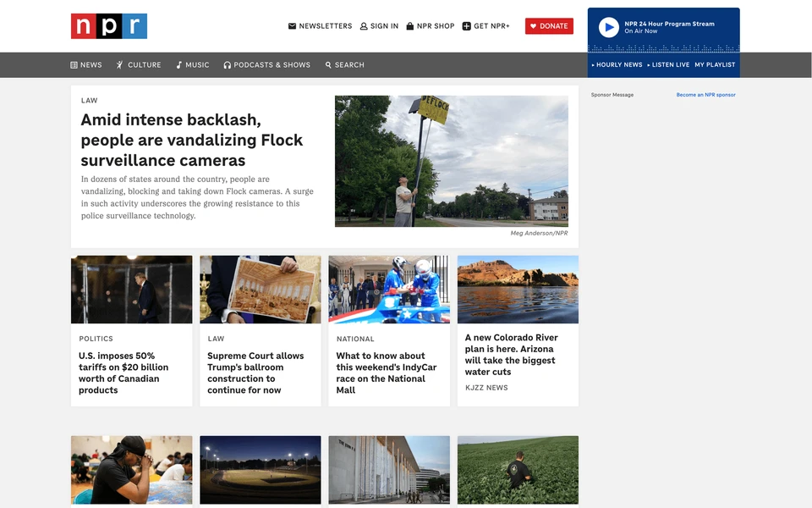Click the envelope icon beside Newsletters
The image size is (812, 508).
pos(292,26)
